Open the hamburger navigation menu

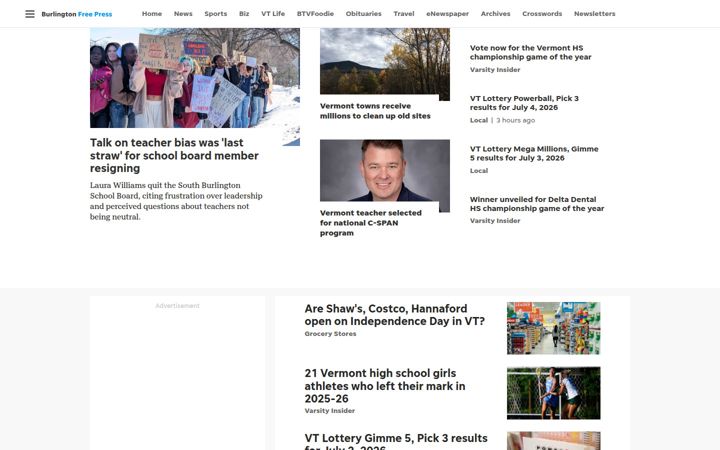pos(30,14)
